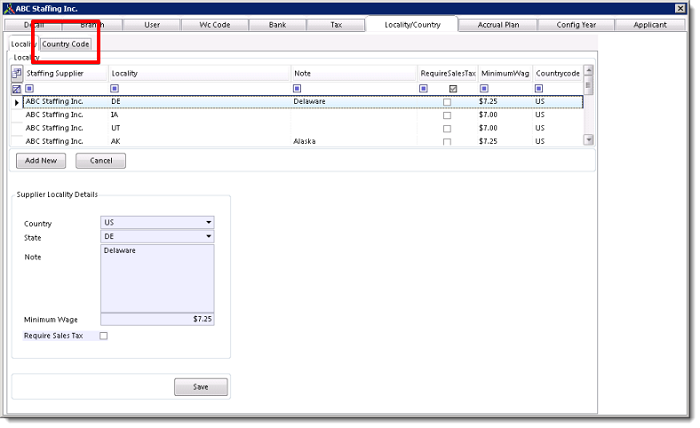Select the Locality/Country tab
Image resolution: width=700 pixels, height=428 pixels.
(x=412, y=25)
